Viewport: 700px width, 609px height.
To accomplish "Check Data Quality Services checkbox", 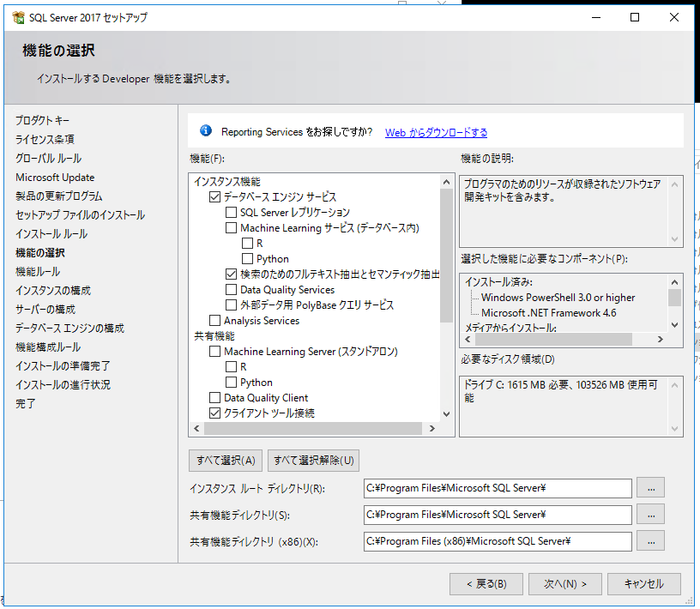I will coord(231,289).
